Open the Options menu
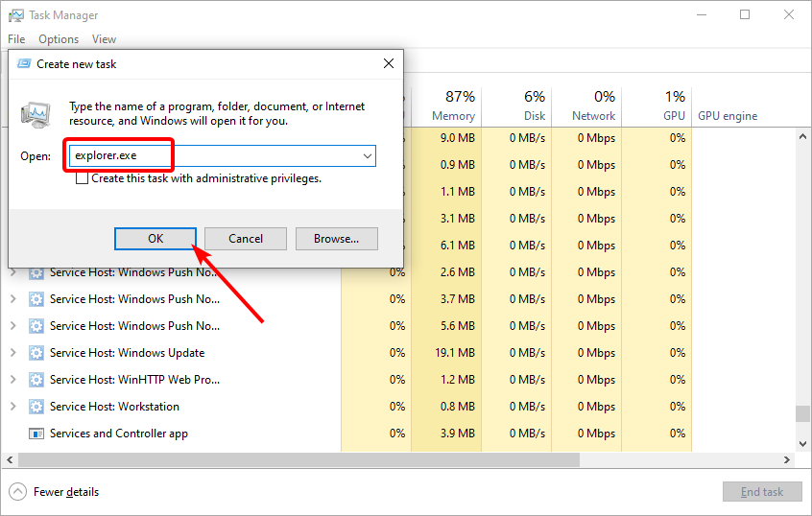Image resolution: width=812 pixels, height=516 pixels. (x=59, y=39)
